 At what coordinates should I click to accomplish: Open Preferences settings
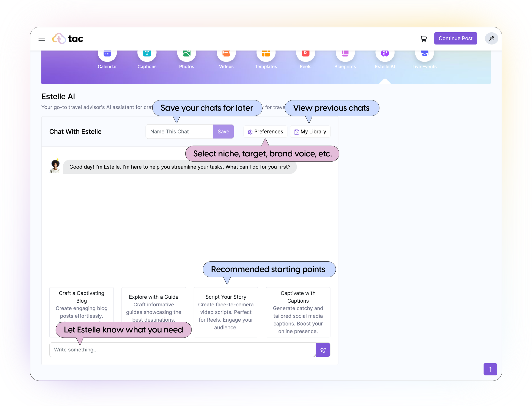tap(265, 132)
